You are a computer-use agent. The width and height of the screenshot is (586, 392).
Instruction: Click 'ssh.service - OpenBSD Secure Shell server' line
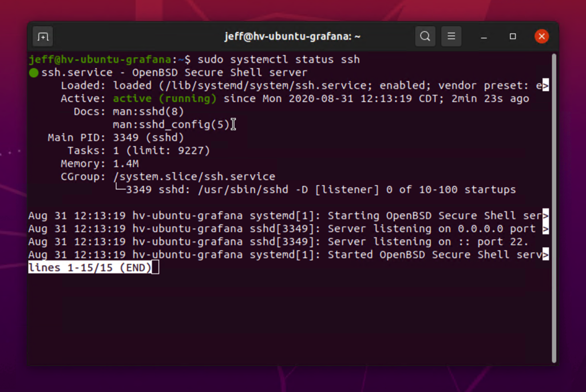pyautogui.click(x=174, y=73)
